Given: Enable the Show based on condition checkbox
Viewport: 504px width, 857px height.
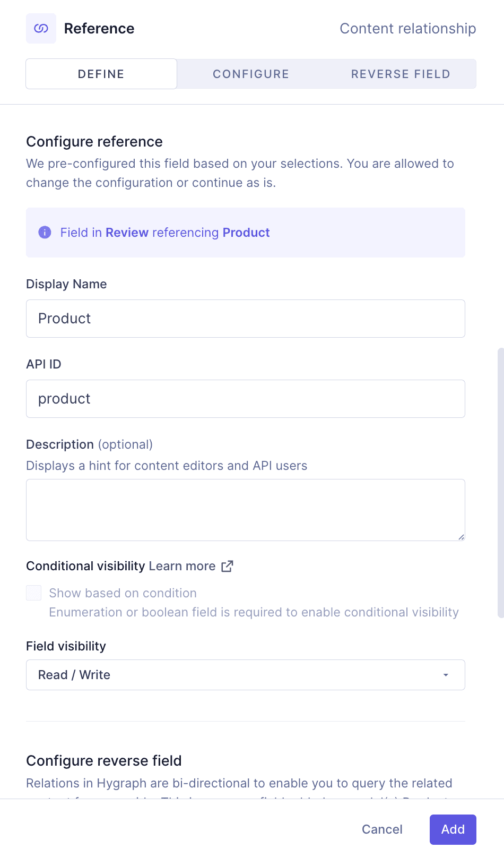Looking at the screenshot, I should (x=33, y=593).
